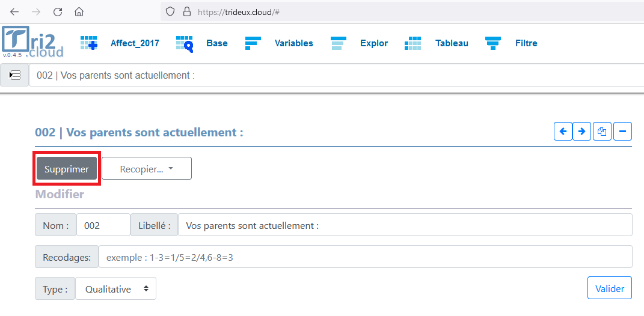644x316 pixels.
Task: Click the 'Libellé :' label
Action: coord(155,225)
